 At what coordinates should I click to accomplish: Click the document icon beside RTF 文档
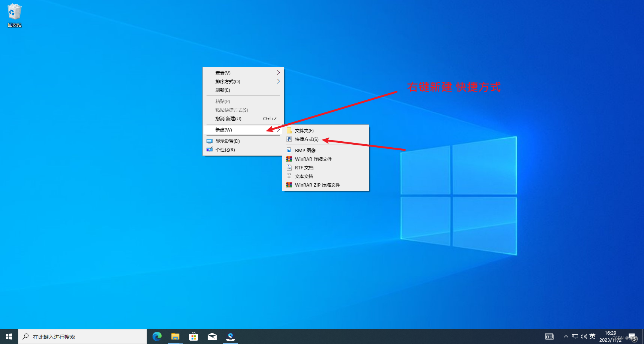pos(289,168)
